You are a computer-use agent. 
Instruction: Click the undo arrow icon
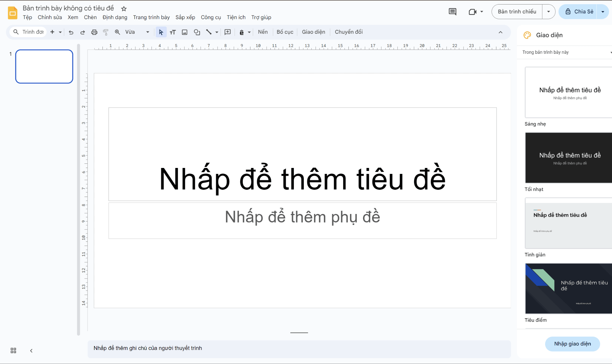point(71,32)
